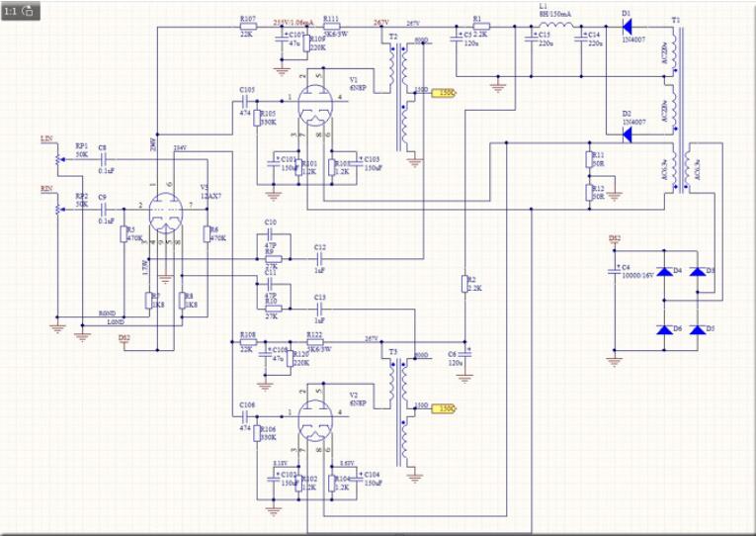
Task: Click the rotate image icon beside 1:1
Action: 29,11
